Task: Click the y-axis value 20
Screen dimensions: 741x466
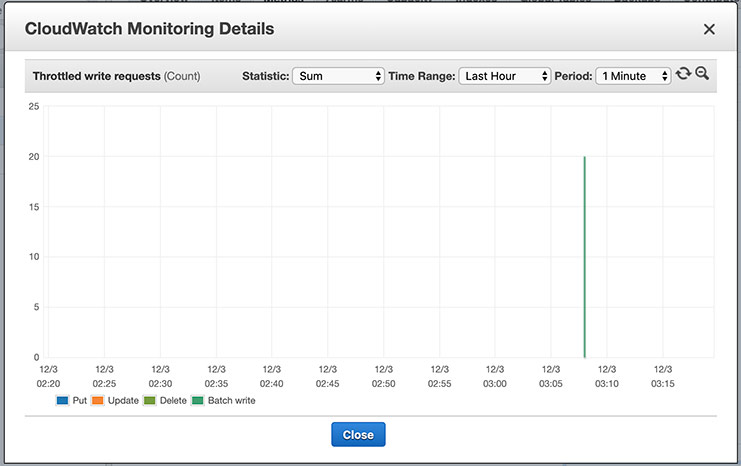Action: tap(34, 156)
